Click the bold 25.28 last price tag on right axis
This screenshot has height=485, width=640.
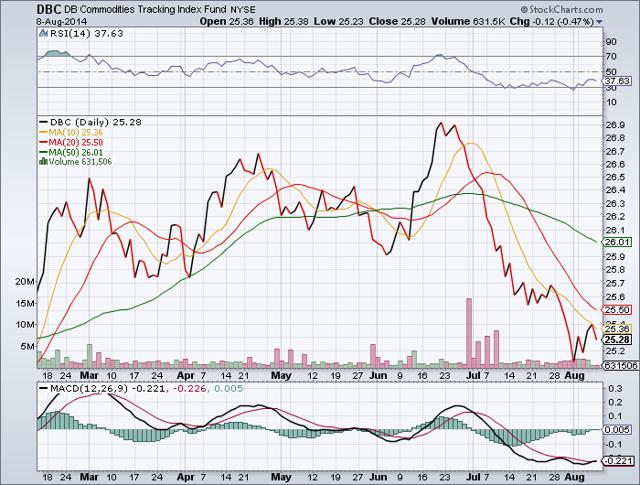[x=618, y=339]
